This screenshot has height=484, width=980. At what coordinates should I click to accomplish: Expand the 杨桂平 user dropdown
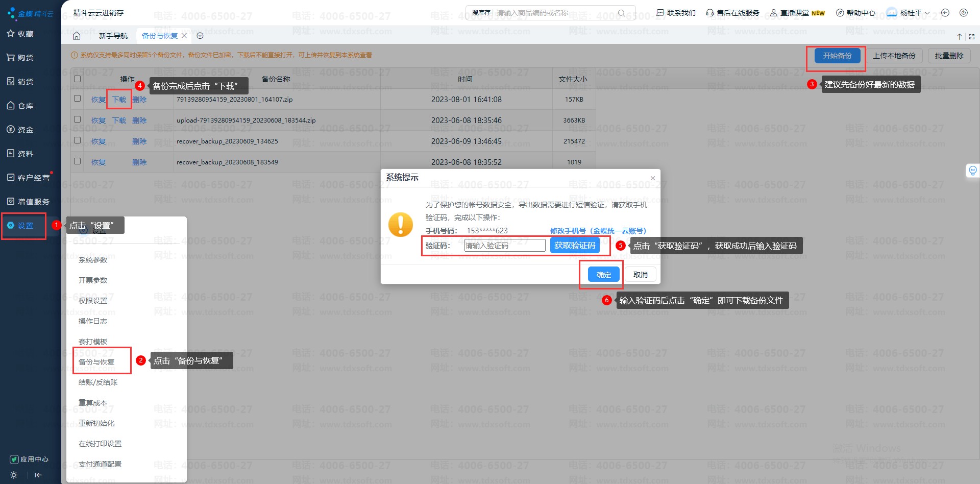915,13
